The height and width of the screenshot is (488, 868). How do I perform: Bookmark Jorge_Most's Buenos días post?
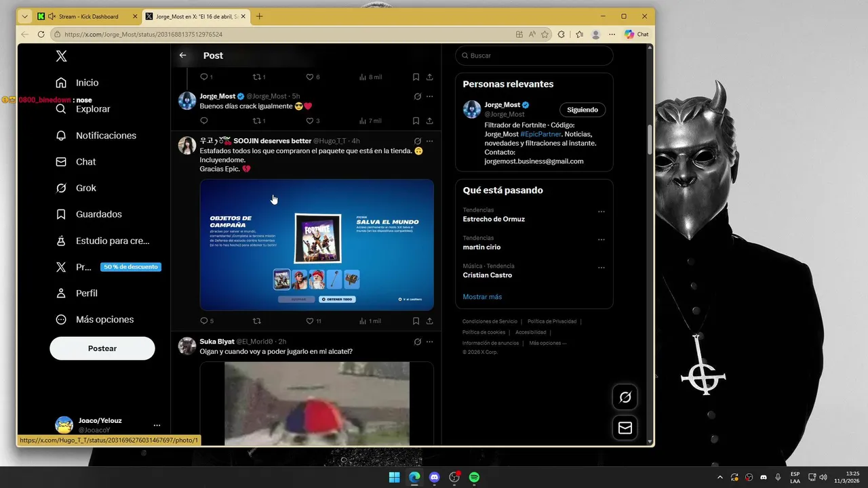416,121
